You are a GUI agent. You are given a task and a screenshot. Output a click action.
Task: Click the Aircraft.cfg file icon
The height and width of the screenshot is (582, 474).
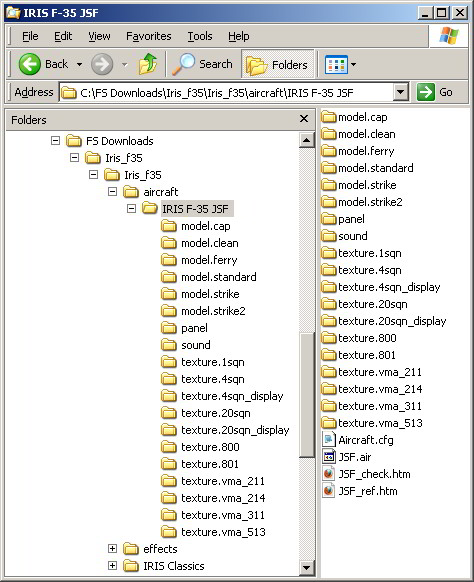[x=328, y=440]
